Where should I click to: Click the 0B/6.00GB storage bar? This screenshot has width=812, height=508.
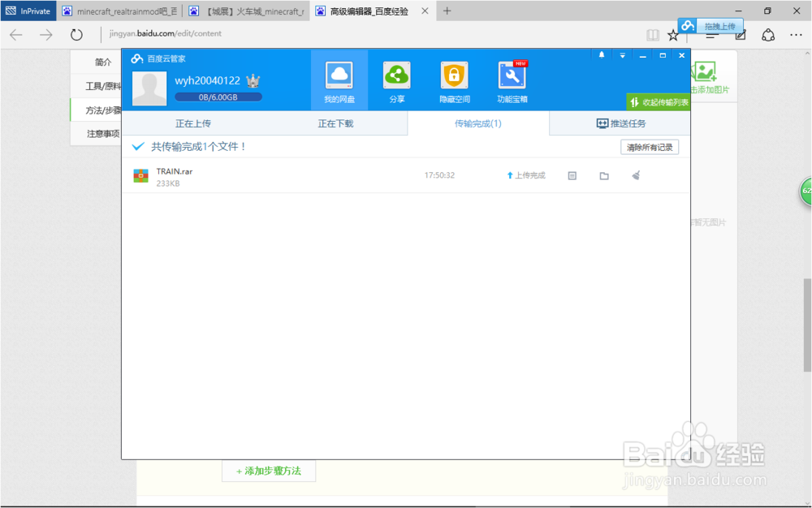[218, 97]
